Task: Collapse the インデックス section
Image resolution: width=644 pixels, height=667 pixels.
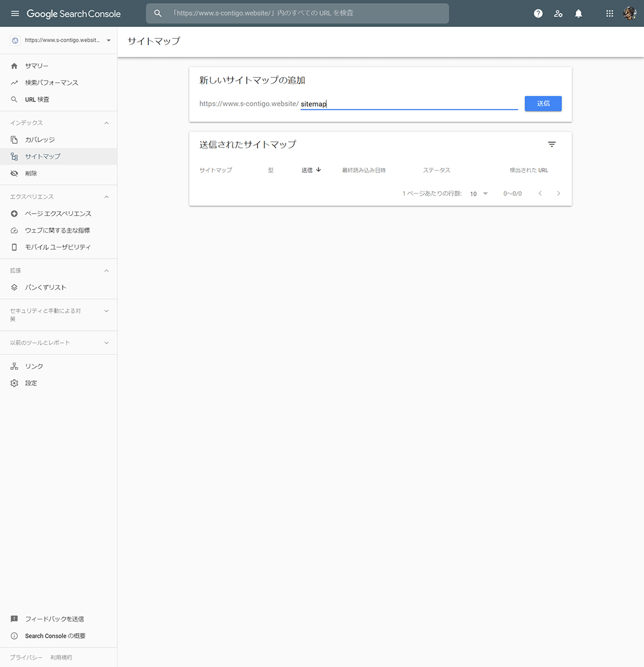Action: [106, 122]
